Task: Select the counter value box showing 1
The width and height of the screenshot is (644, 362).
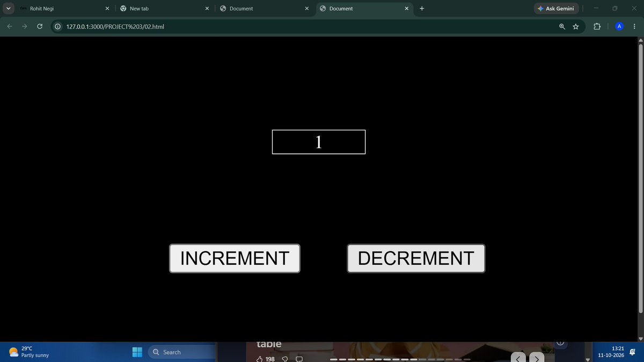Action: tap(319, 142)
